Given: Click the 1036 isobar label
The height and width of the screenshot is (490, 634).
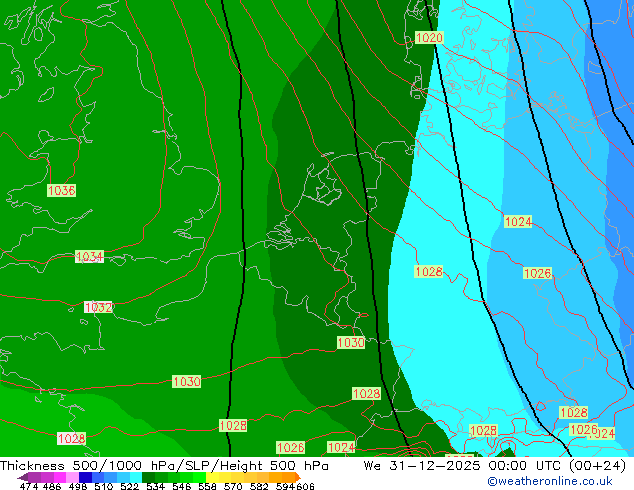Looking at the screenshot, I should [x=61, y=190].
